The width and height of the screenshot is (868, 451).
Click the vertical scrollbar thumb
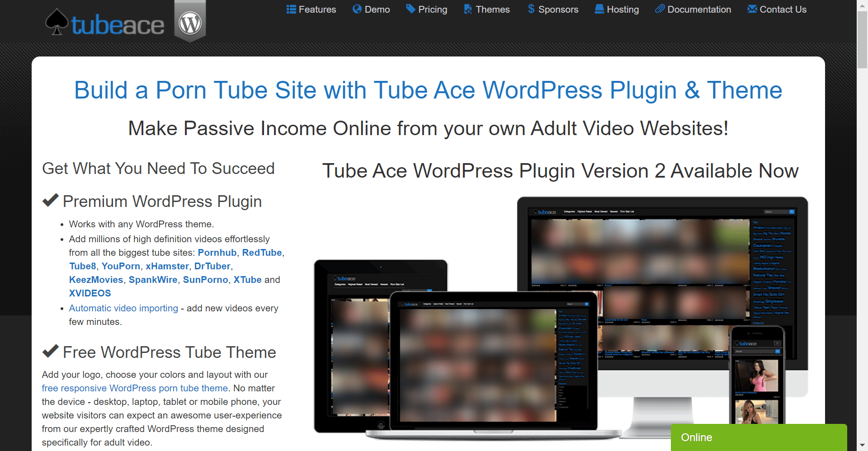[x=863, y=40]
